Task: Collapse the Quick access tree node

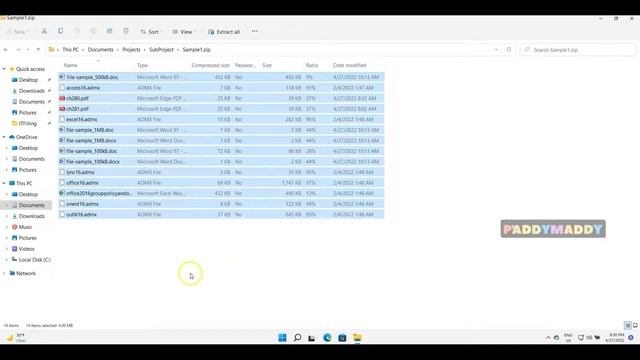Action: (4, 69)
